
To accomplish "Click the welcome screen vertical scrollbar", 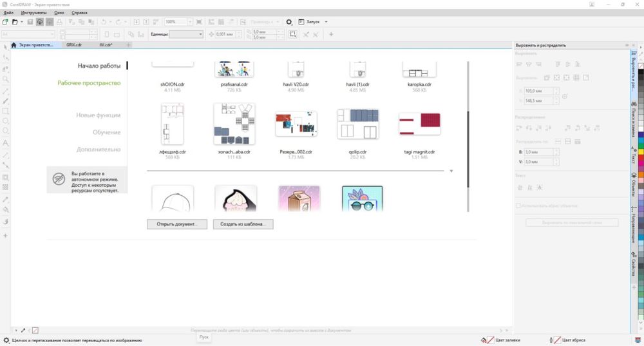I will (x=468, y=149).
